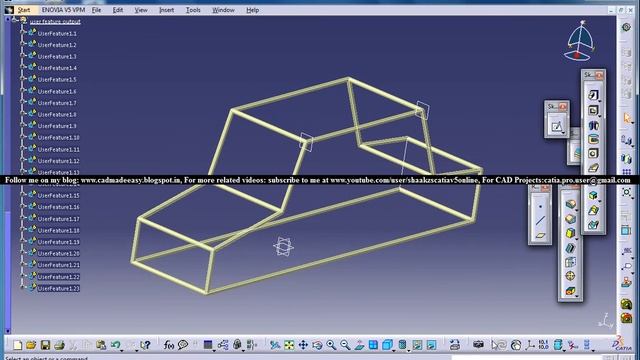Select the Plane tool in floating toolbar
Viewport: 640px width, 360px height.
(540, 235)
